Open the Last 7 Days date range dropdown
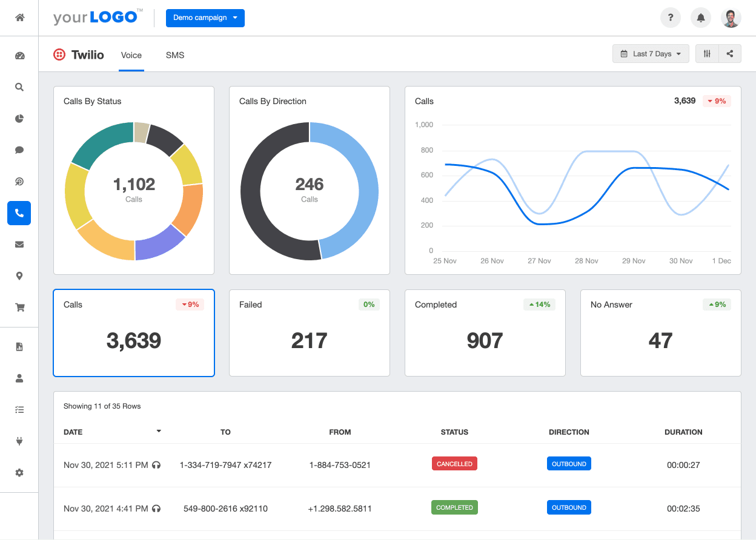 click(651, 53)
